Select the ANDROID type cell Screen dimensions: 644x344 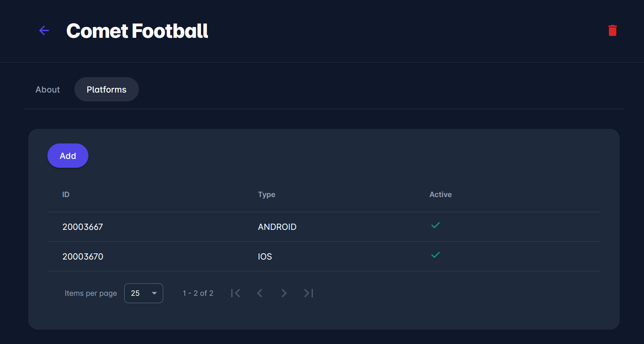click(x=277, y=227)
